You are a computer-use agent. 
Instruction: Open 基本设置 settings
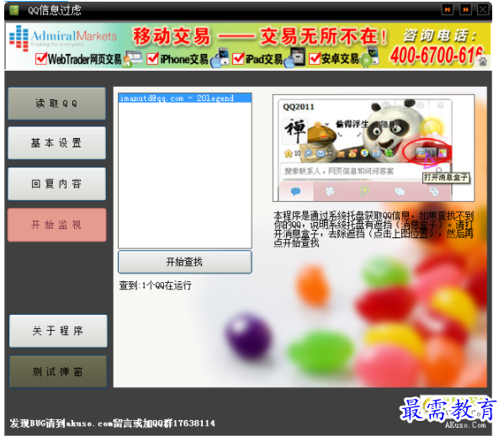tap(57, 143)
